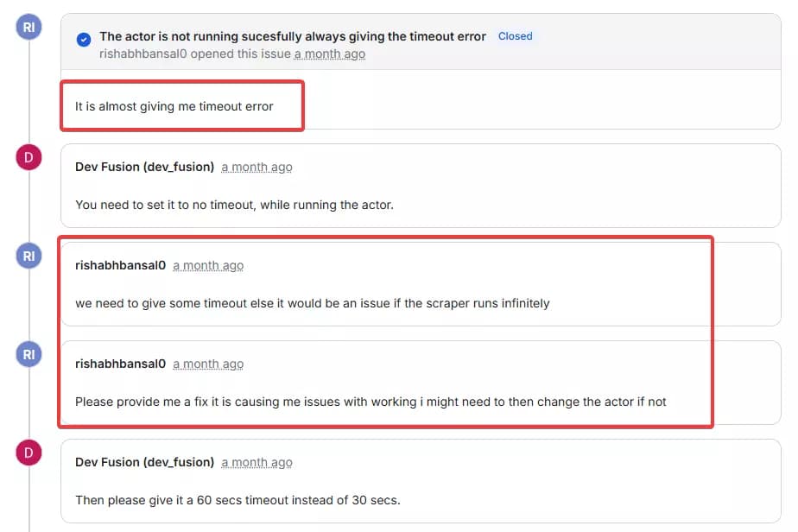Click the RI avatar next to the issue header
The height and width of the screenshot is (532, 798).
29,27
